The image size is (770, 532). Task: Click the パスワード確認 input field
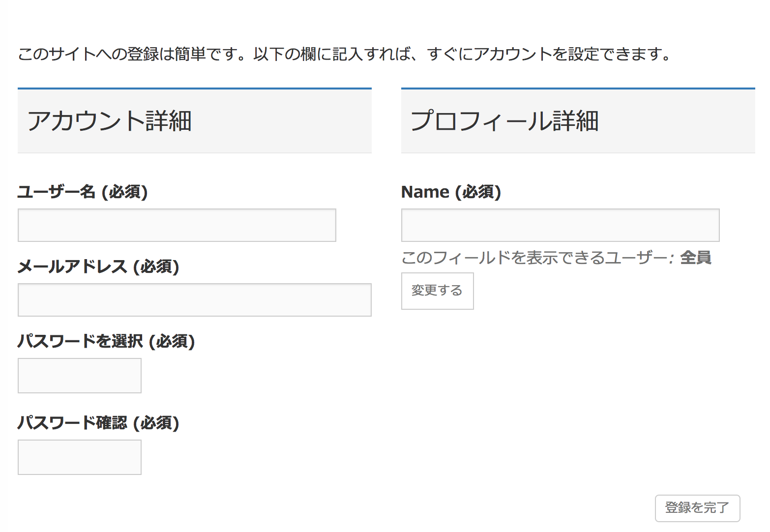(x=80, y=457)
